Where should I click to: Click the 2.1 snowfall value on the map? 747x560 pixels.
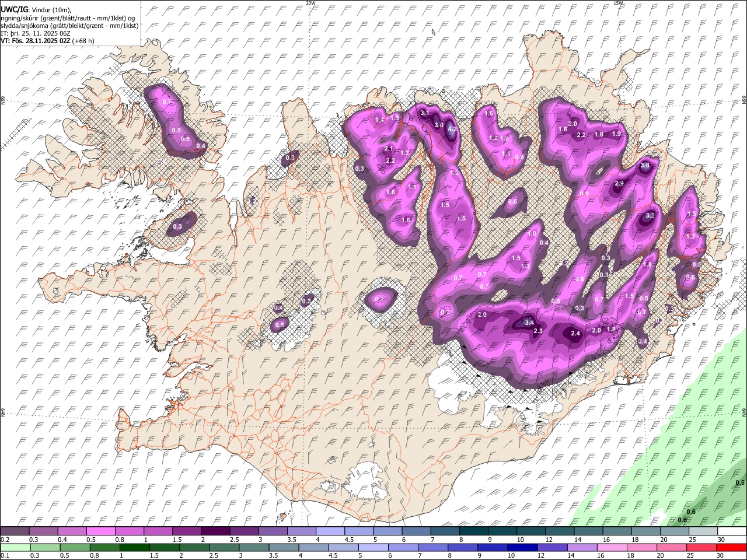[389, 149]
